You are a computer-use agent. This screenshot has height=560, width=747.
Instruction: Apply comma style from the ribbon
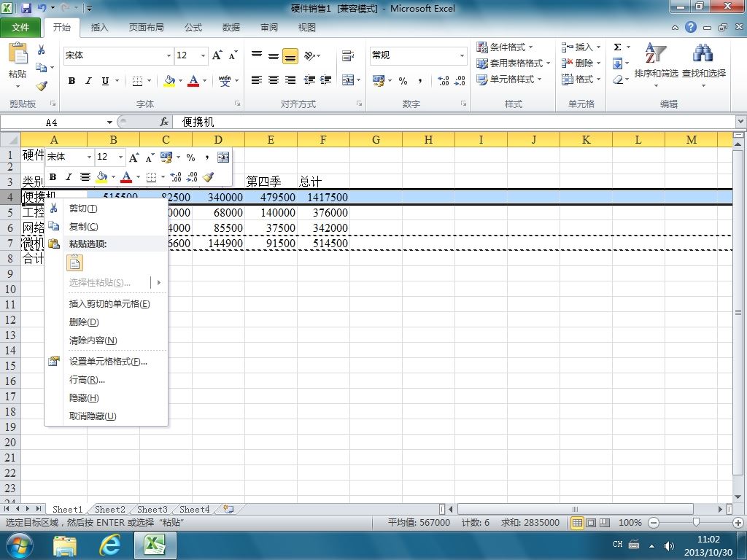point(419,80)
